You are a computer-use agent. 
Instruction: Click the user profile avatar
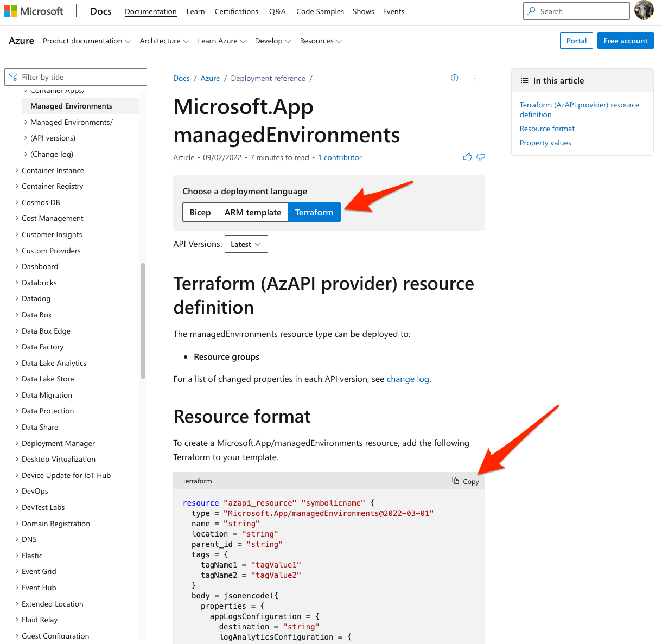coord(644,11)
